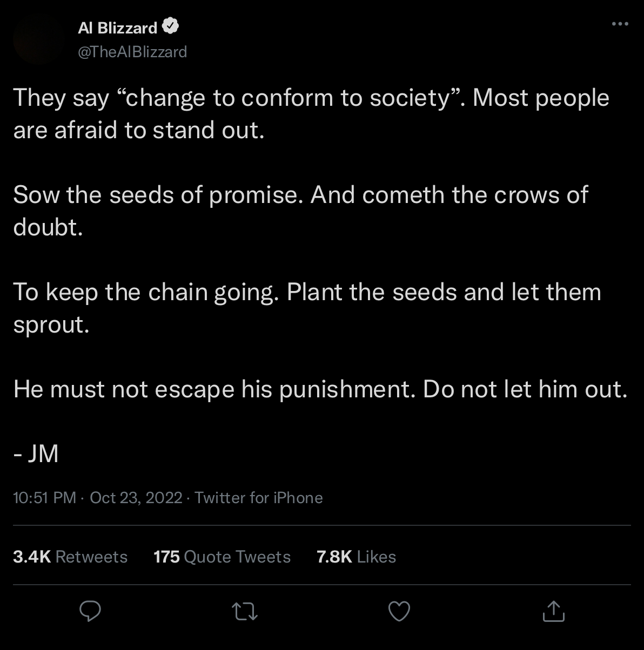View the 175 Quote Tweets

tap(222, 557)
